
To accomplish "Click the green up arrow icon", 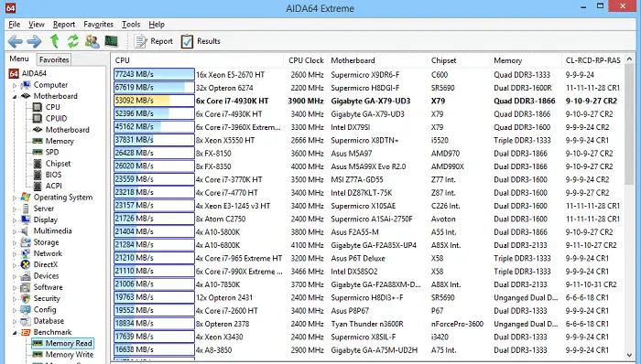I will click(54, 41).
